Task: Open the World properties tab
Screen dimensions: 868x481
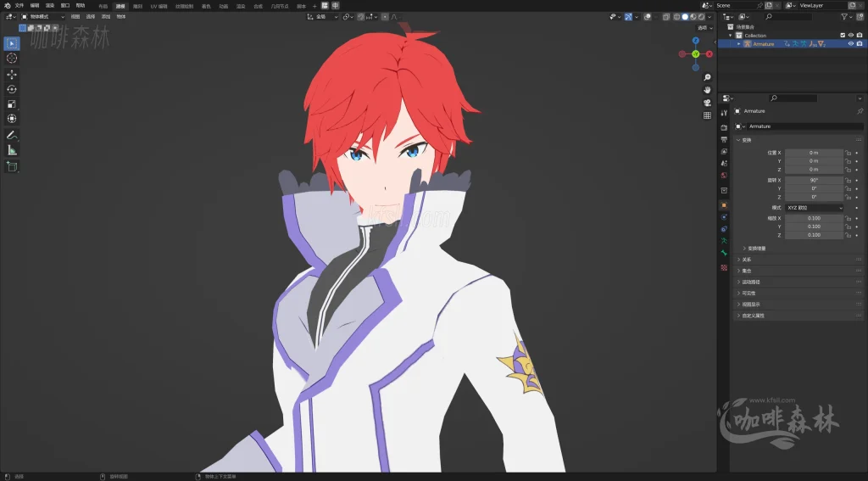Action: pos(724,175)
